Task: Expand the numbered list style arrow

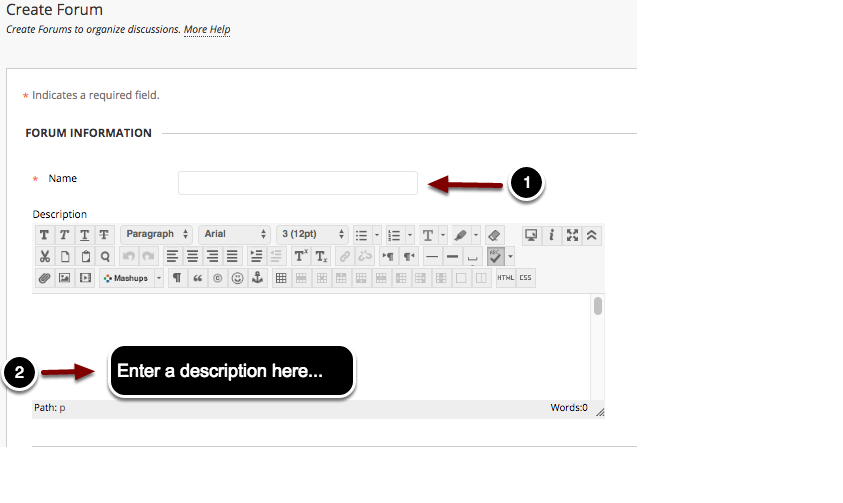Action: point(410,235)
